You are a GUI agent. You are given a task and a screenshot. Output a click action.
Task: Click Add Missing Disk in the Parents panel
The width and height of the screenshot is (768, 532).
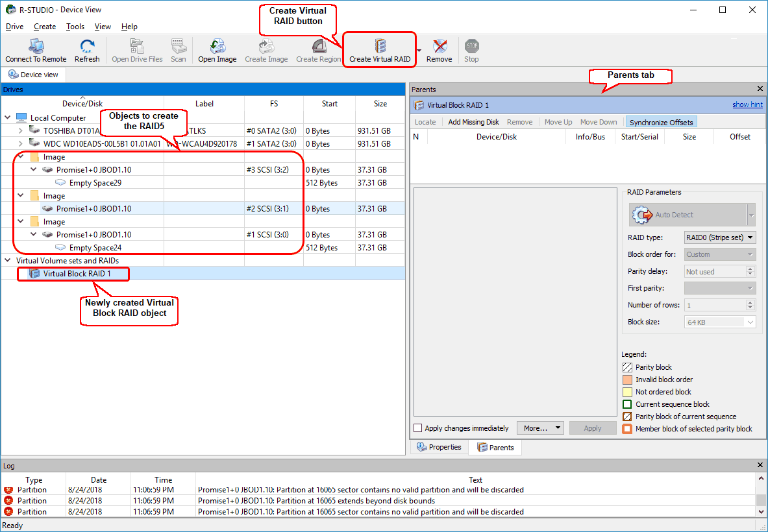click(x=473, y=123)
